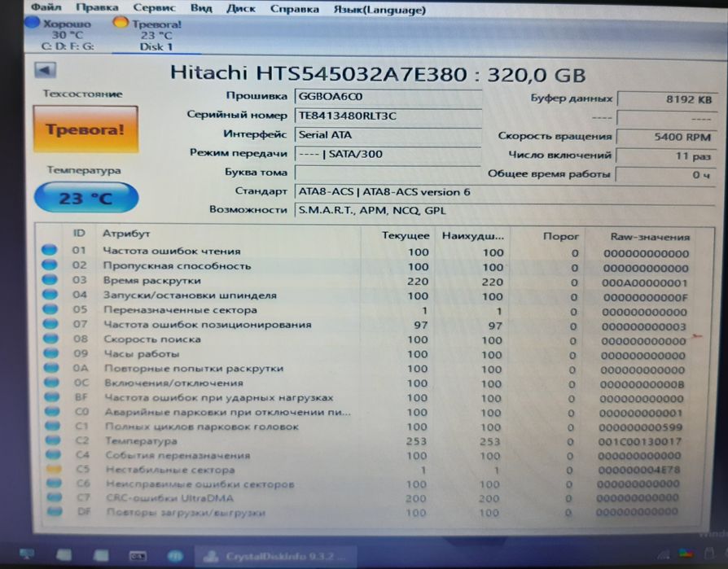Click raw value 001C00130017
The height and width of the screenshot is (569, 728).
pos(640,441)
